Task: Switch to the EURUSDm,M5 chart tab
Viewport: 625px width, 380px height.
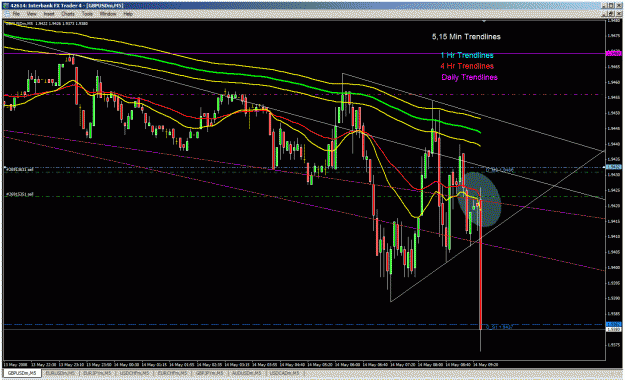Action: click(x=60, y=373)
